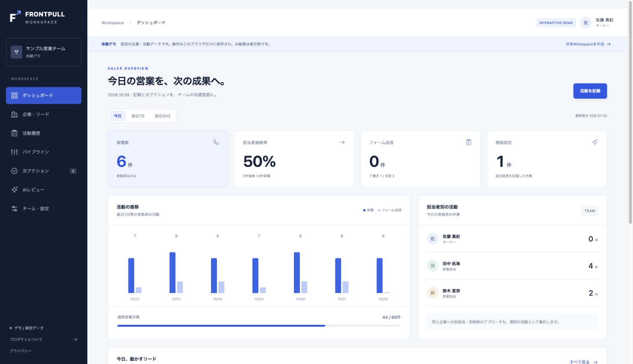Click the 10/06 架電 bar in chart
This screenshot has width=633, height=364.
point(297,273)
